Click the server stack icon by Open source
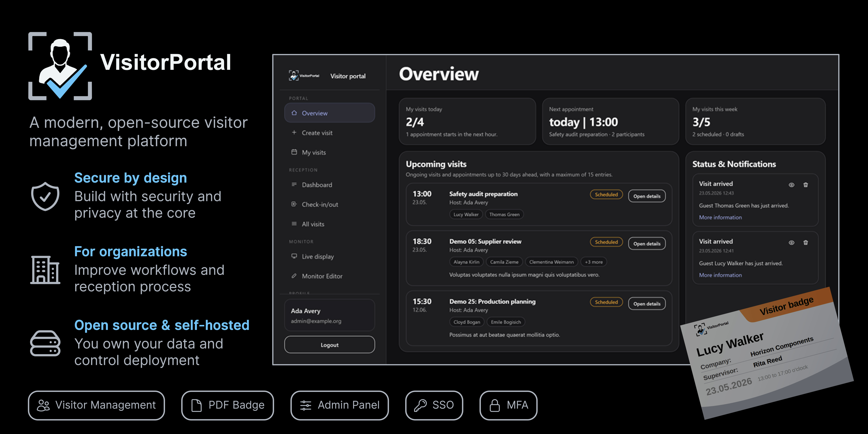The height and width of the screenshot is (434, 868). pos(45,343)
